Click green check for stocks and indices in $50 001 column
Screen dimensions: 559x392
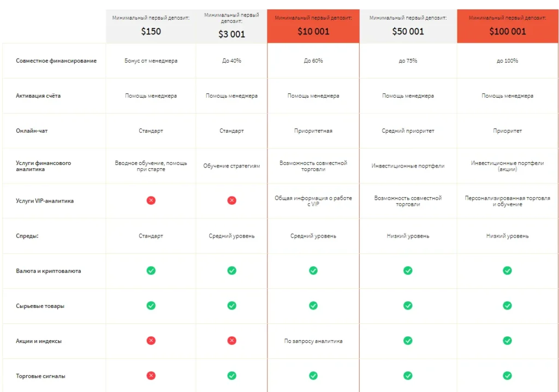coord(408,341)
